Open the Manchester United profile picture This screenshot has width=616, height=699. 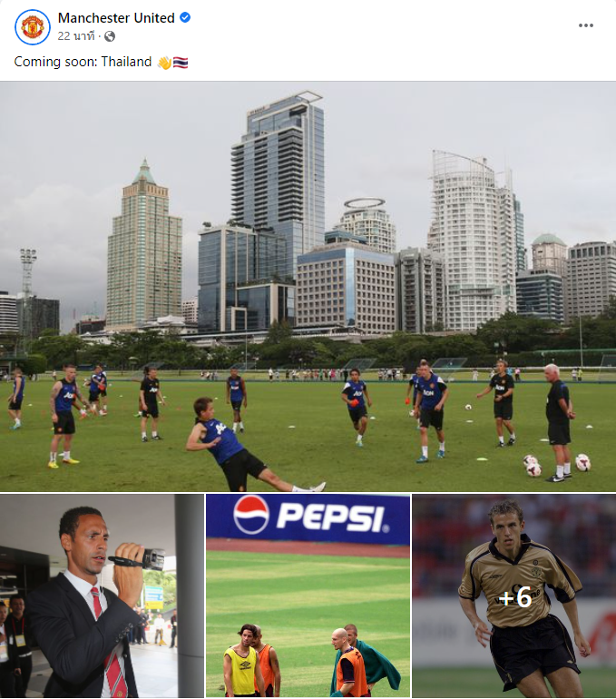[33, 26]
